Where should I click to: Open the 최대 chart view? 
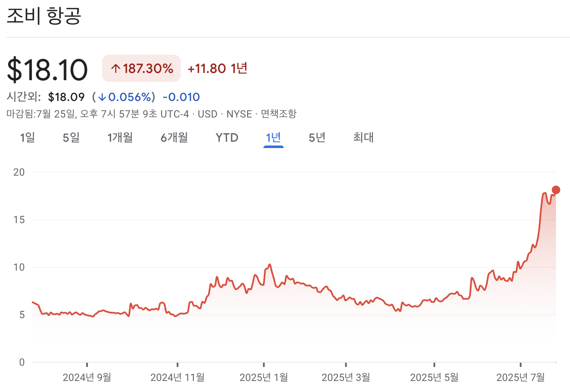[363, 137]
